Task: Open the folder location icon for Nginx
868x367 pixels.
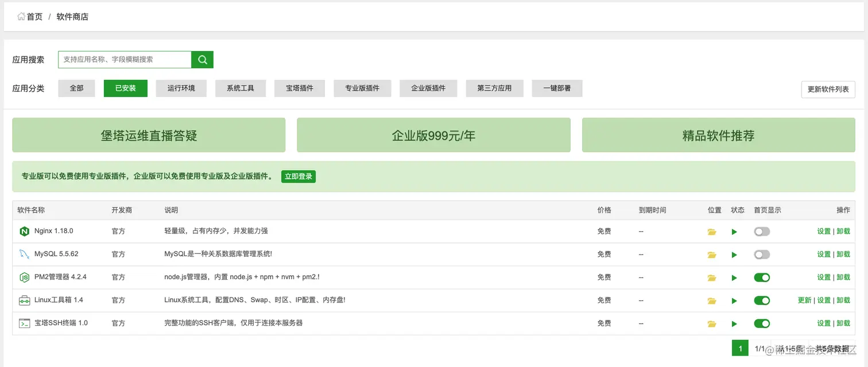Action: [x=712, y=231]
